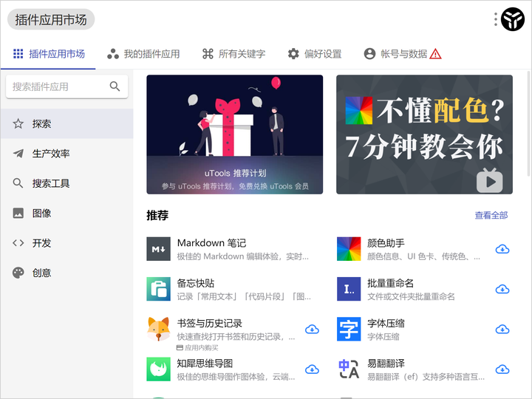Screen dimensions: 532x399
Task: Open the Markdown 笔记 title
Action: (x=212, y=243)
